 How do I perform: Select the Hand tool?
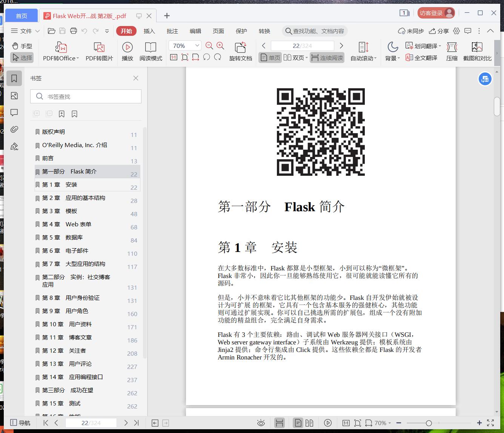[22, 46]
